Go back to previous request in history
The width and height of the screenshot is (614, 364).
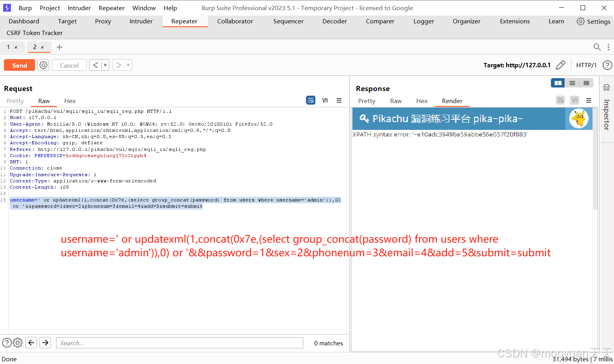pos(95,65)
